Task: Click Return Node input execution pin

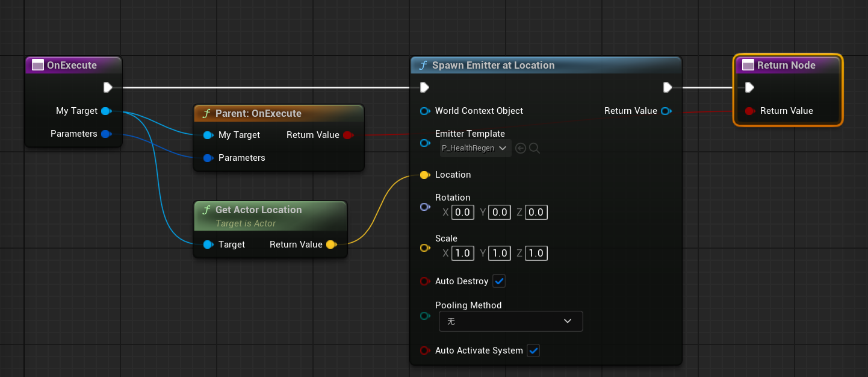Action: pos(749,87)
